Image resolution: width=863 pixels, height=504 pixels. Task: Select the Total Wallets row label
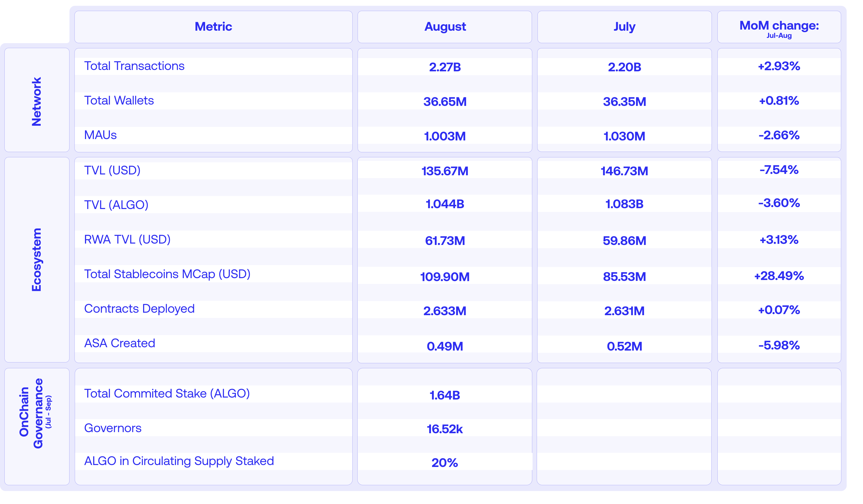tap(119, 100)
